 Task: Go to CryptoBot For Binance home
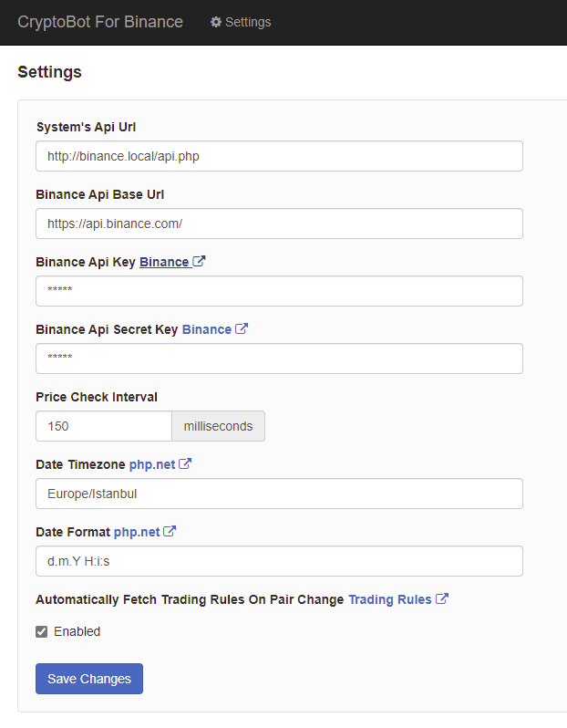pos(100,22)
